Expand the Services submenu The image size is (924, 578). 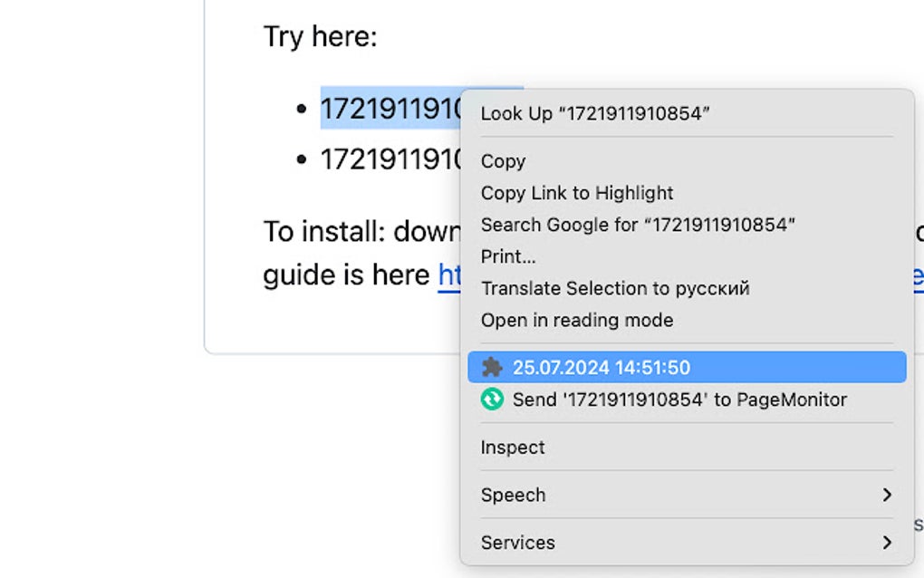tap(517, 543)
